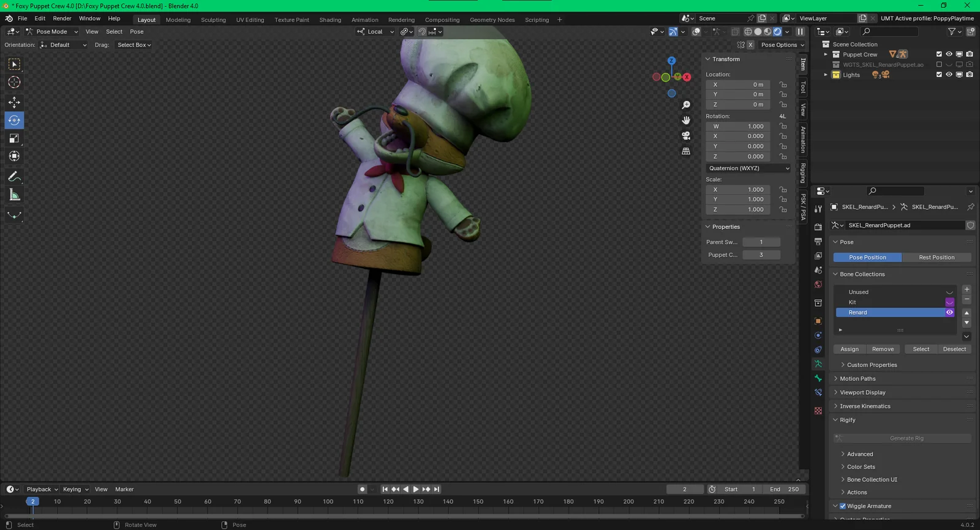Image resolution: width=980 pixels, height=530 pixels.
Task: Uncheck Puppet Crew collection exclude checkbox
Action: pyautogui.click(x=939, y=54)
